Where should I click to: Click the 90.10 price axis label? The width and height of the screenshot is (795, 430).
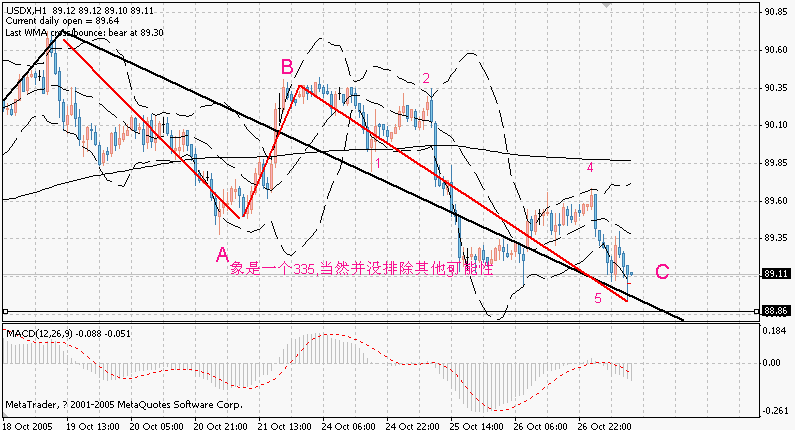click(776, 125)
